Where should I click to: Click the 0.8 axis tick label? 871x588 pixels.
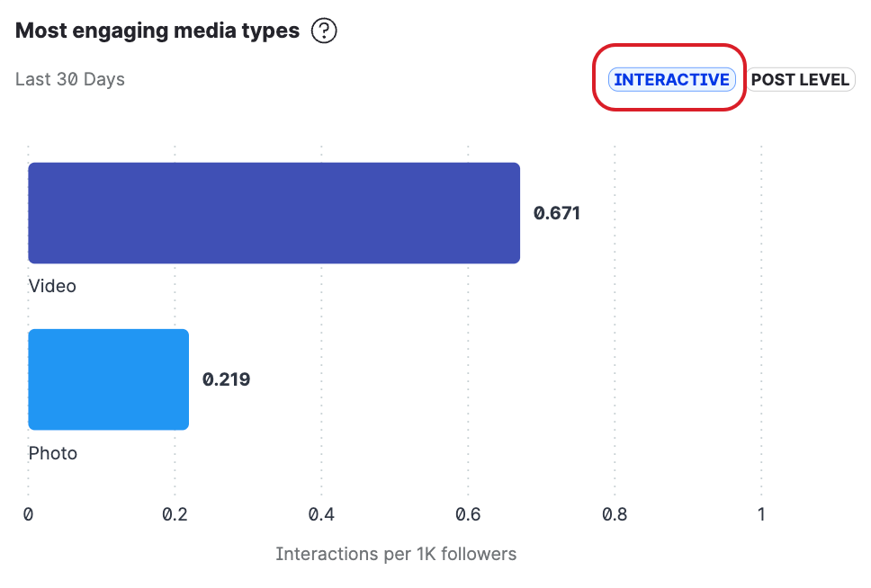click(615, 515)
